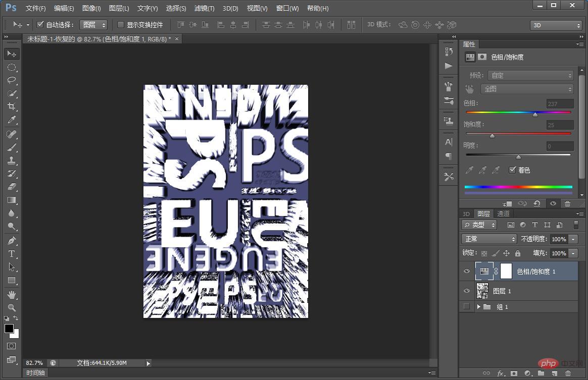This screenshot has width=588, height=380.
Task: Open the Master channel range dropdown
Action: (x=527, y=89)
